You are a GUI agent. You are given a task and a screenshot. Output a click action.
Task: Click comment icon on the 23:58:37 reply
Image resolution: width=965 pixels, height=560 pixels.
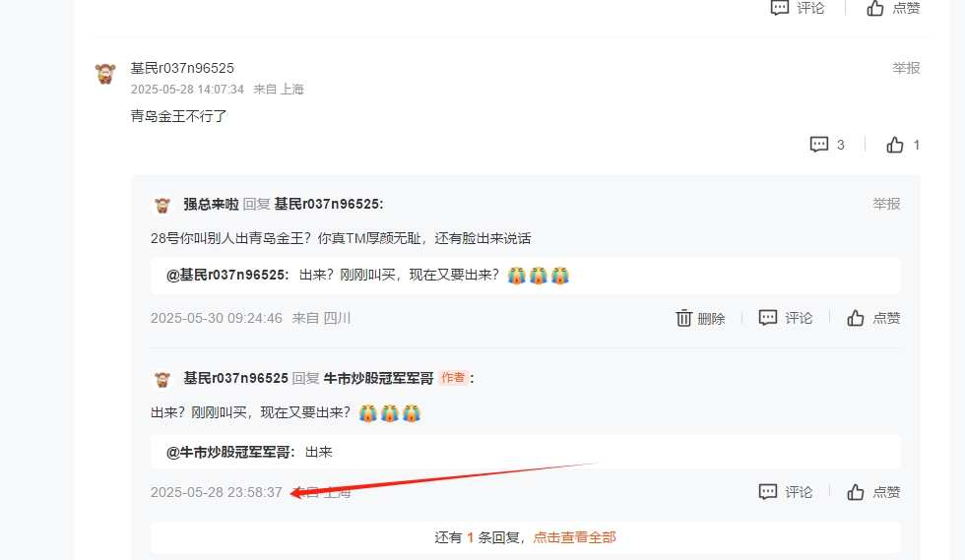(767, 492)
